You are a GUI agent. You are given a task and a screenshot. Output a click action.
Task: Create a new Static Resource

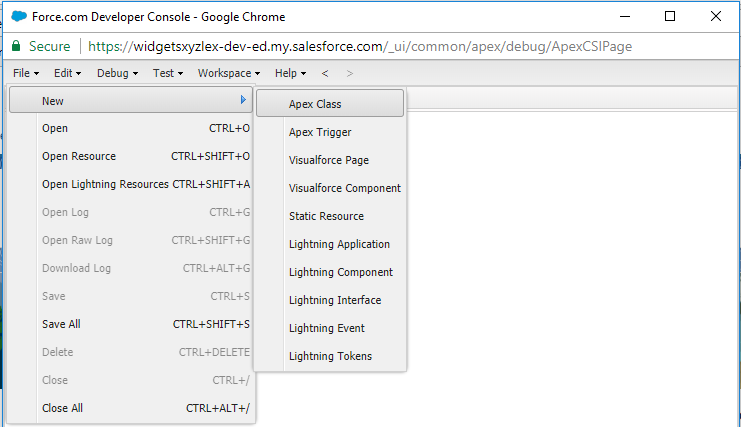pos(330,216)
